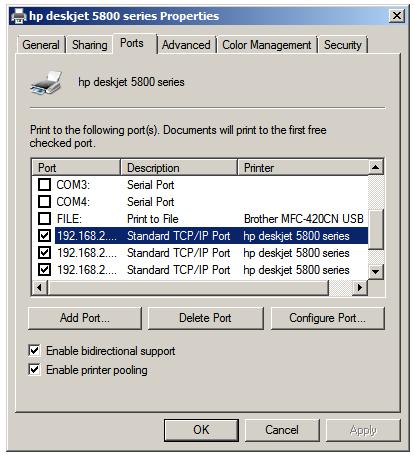Viewport: 414px width, 456px height.
Task: Click the horizontal scroll left arrow
Action: pos(40,287)
